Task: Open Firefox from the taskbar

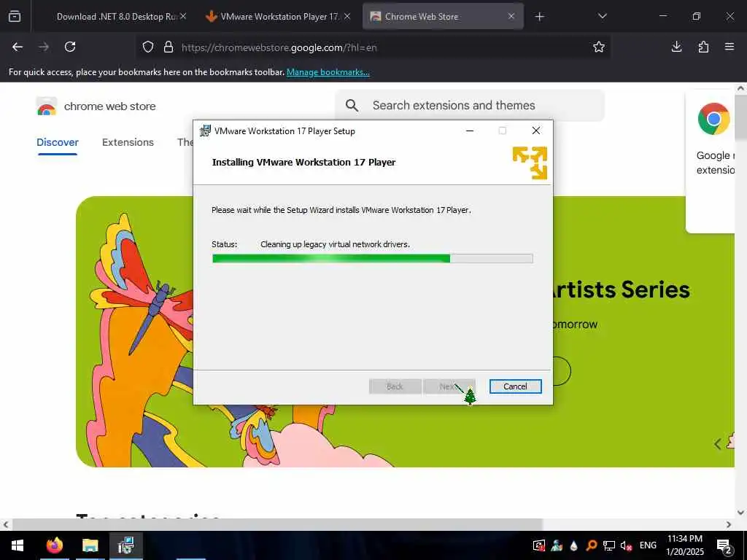Action: coord(54,545)
